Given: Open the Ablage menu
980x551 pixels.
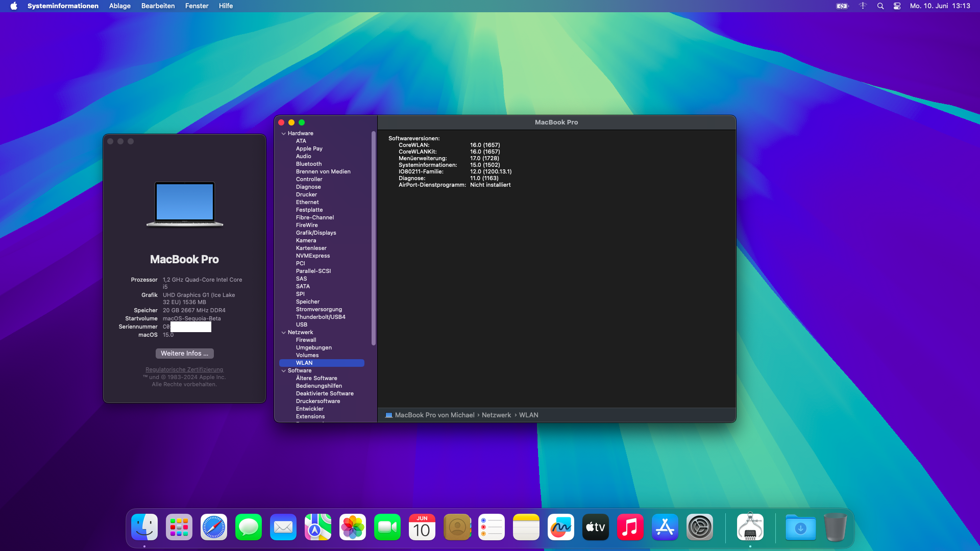Looking at the screenshot, I should pyautogui.click(x=120, y=6).
